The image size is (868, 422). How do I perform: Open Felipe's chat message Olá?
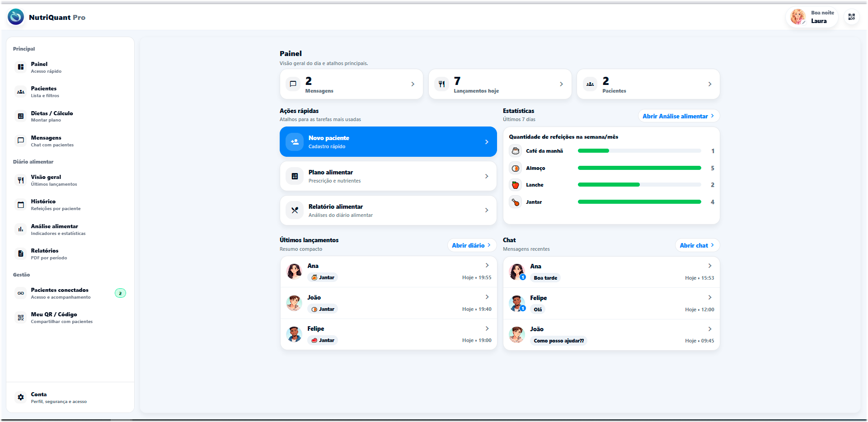611,304
